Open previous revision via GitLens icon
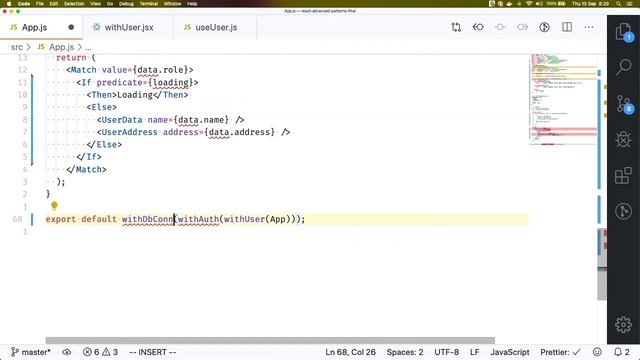The width and height of the screenshot is (640, 360). click(x=478, y=27)
